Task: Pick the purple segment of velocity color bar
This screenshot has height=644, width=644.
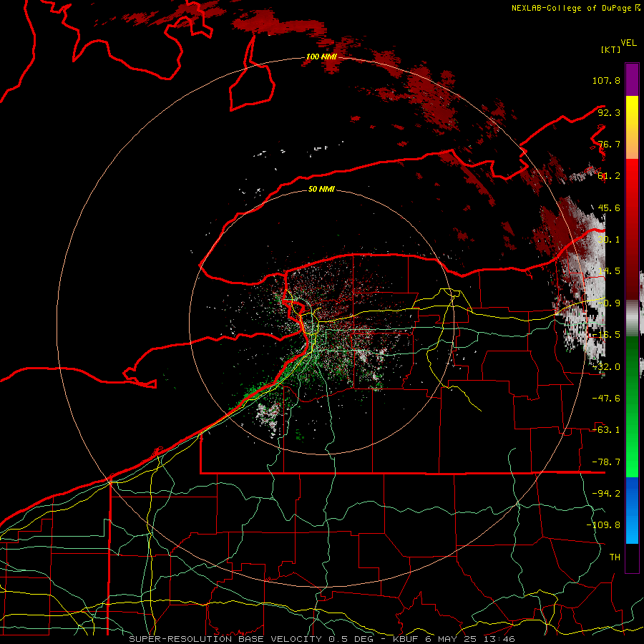Action: [x=632, y=79]
